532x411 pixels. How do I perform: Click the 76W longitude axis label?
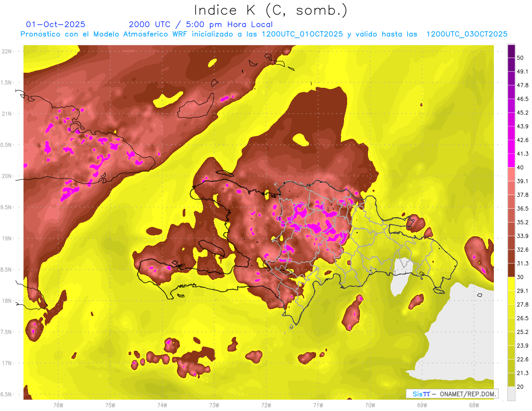pyautogui.click(x=58, y=405)
